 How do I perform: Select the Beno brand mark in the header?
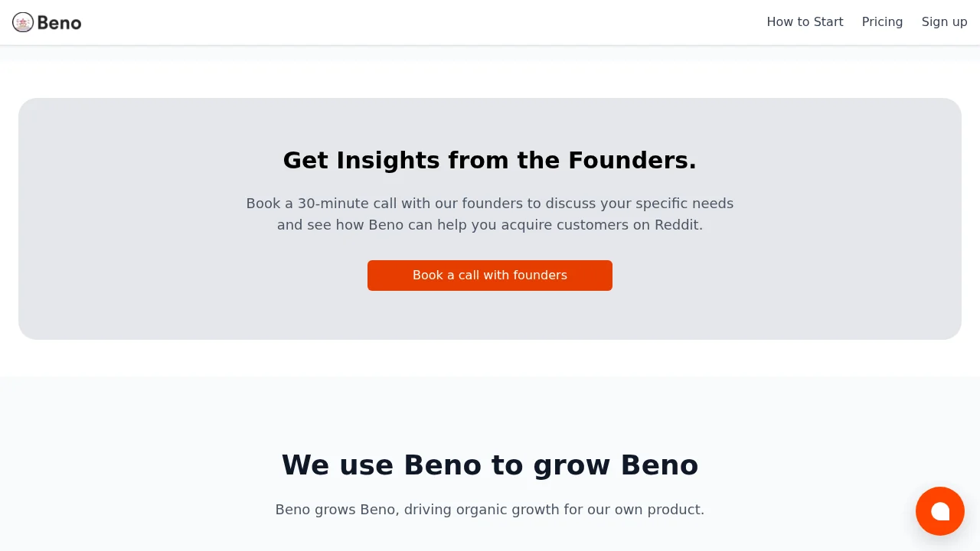pos(46,22)
